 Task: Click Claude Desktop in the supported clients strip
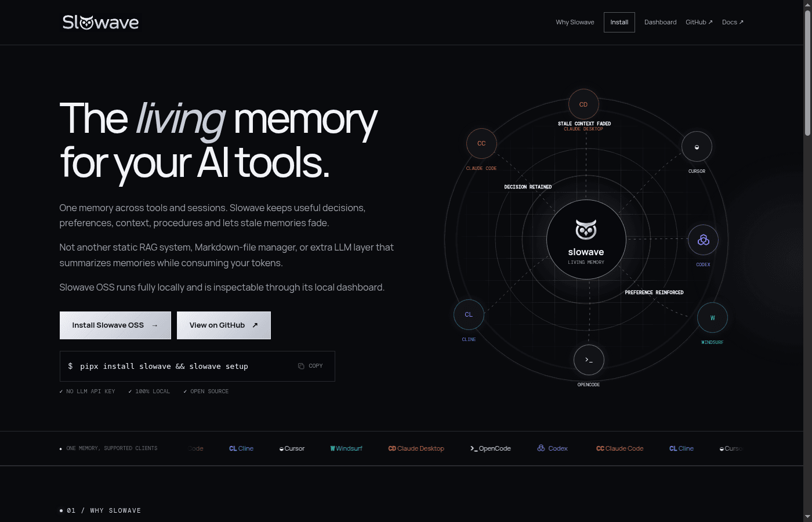pyautogui.click(x=416, y=448)
